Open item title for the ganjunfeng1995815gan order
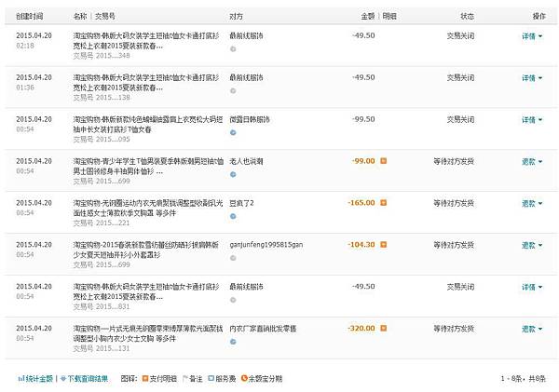This screenshot has height=392, width=559. (x=146, y=250)
